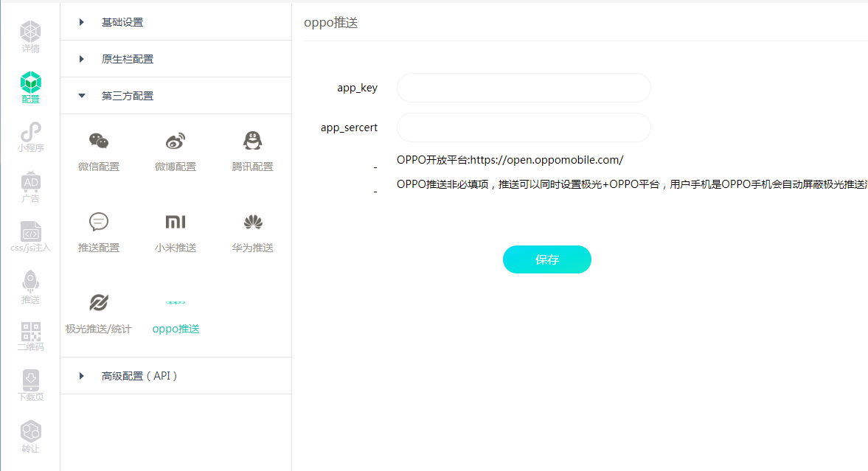Screen dimensions: 868x471
Task: Click the app_key field label
Action: point(357,88)
